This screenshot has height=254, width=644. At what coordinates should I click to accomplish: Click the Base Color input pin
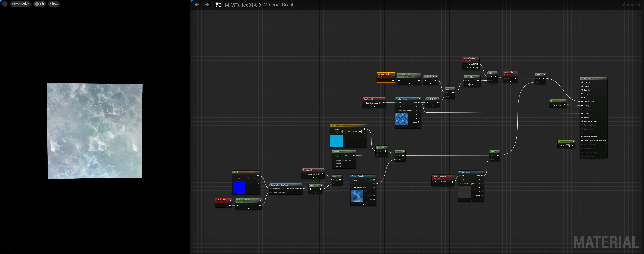tap(582, 82)
